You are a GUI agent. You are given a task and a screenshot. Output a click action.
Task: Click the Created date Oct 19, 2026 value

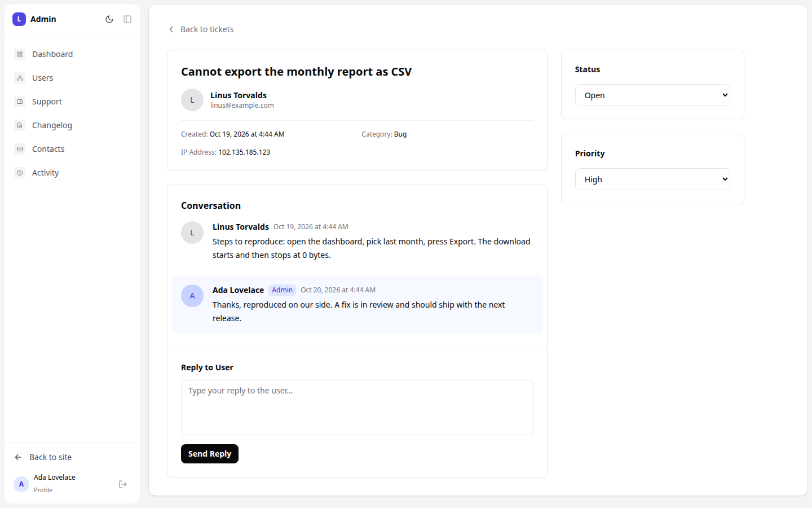[247, 134]
